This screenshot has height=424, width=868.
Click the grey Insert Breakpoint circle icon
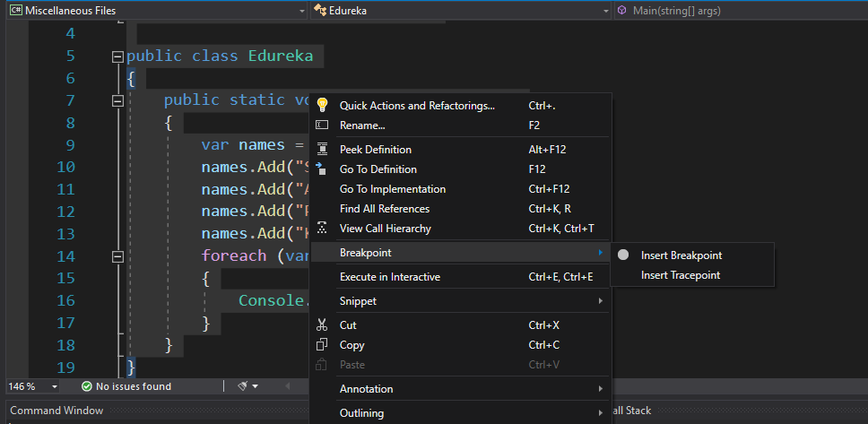click(623, 255)
